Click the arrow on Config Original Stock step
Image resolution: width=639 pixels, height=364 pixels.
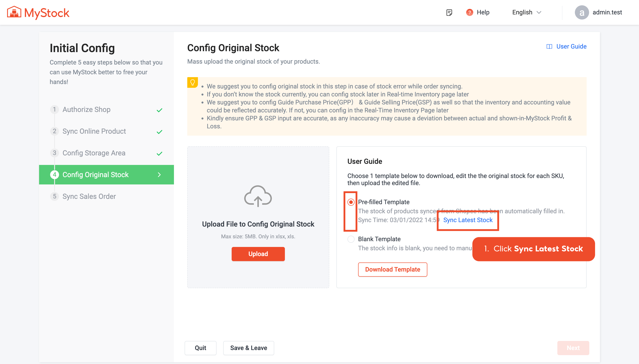pyautogui.click(x=159, y=174)
